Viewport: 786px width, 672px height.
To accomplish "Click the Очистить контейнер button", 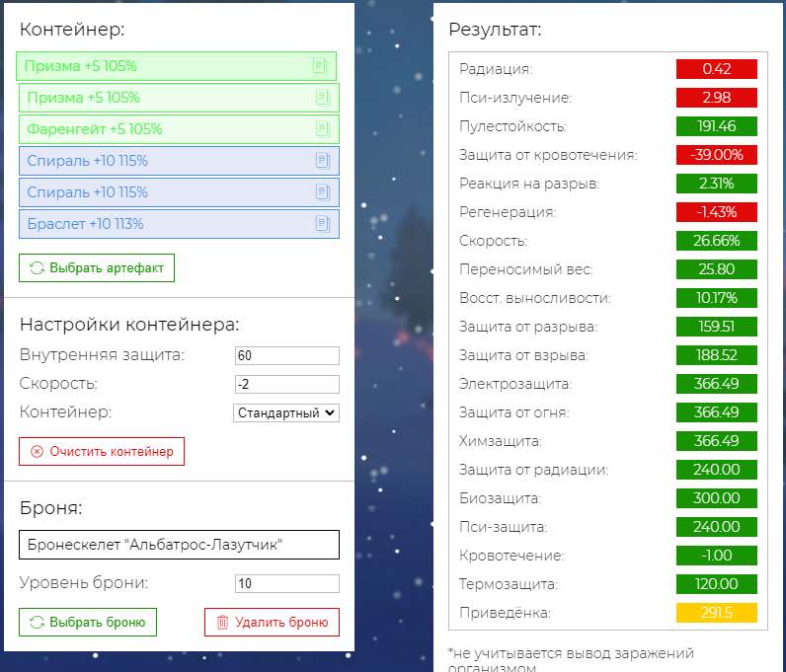I will pyautogui.click(x=102, y=452).
